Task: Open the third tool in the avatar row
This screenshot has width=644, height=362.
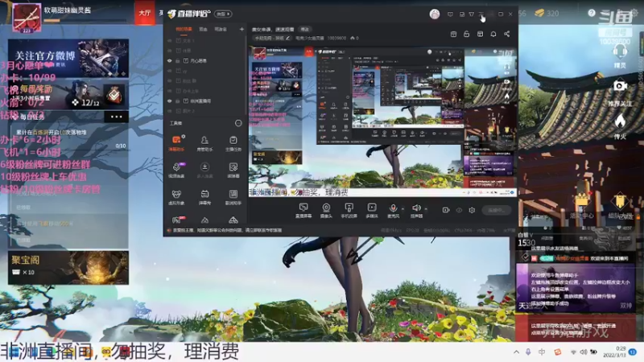Action: (x=233, y=197)
